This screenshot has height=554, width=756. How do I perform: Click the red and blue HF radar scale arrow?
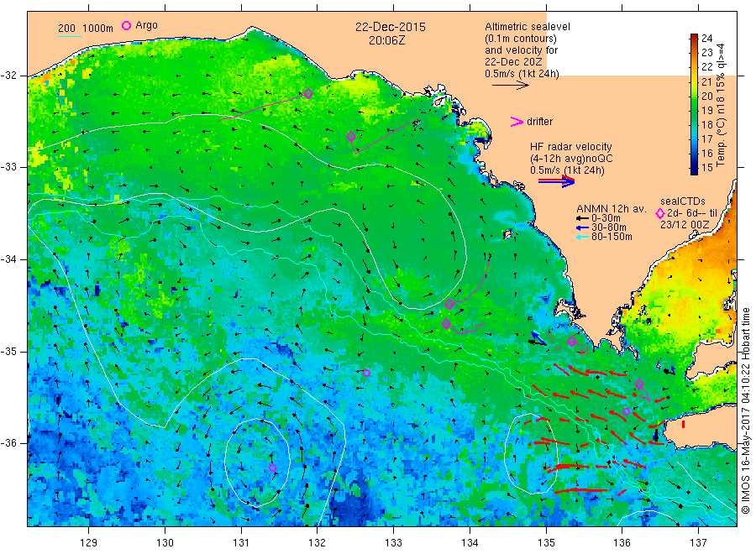(556, 181)
